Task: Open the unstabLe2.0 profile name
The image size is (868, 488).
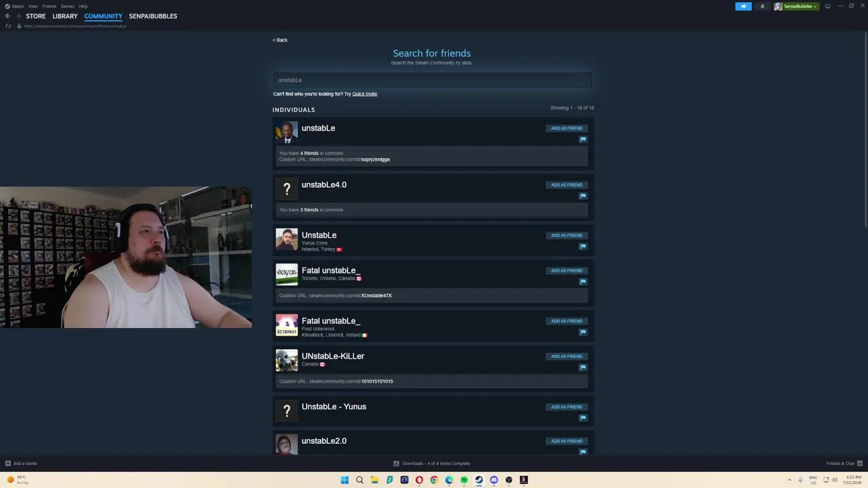Action: (323, 441)
